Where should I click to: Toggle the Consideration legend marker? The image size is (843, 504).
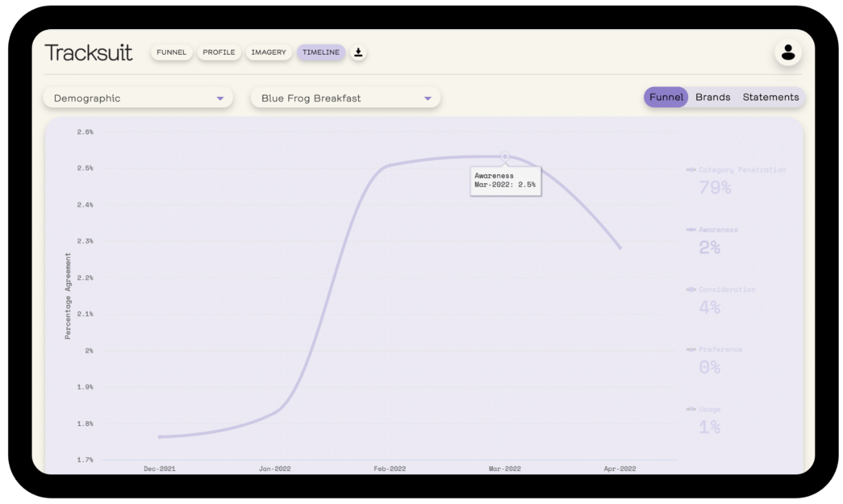tap(691, 290)
